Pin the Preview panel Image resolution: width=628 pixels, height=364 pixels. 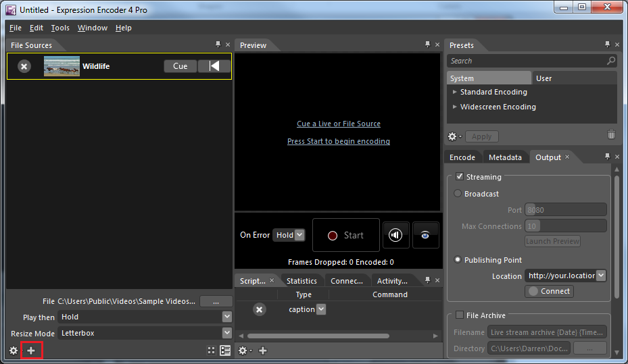pyautogui.click(x=427, y=45)
